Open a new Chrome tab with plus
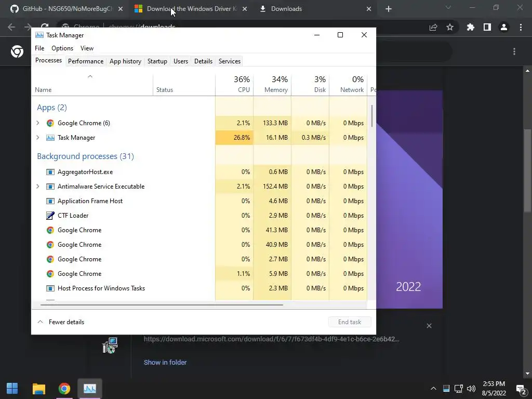Image resolution: width=532 pixels, height=399 pixels. (x=389, y=9)
